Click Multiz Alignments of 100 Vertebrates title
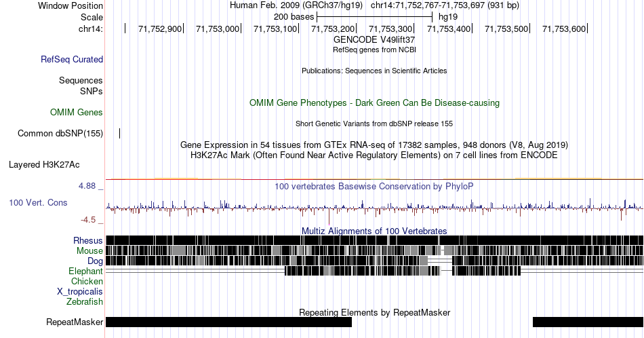644x338 pixels. [x=374, y=231]
